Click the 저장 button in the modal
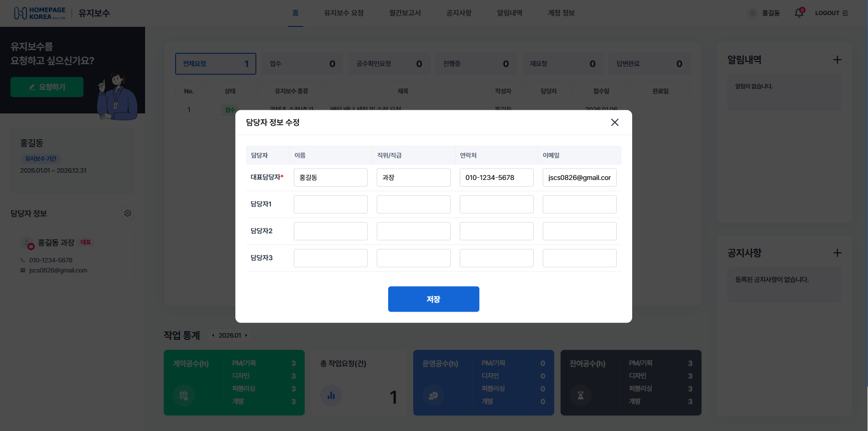868x431 pixels. [433, 299]
